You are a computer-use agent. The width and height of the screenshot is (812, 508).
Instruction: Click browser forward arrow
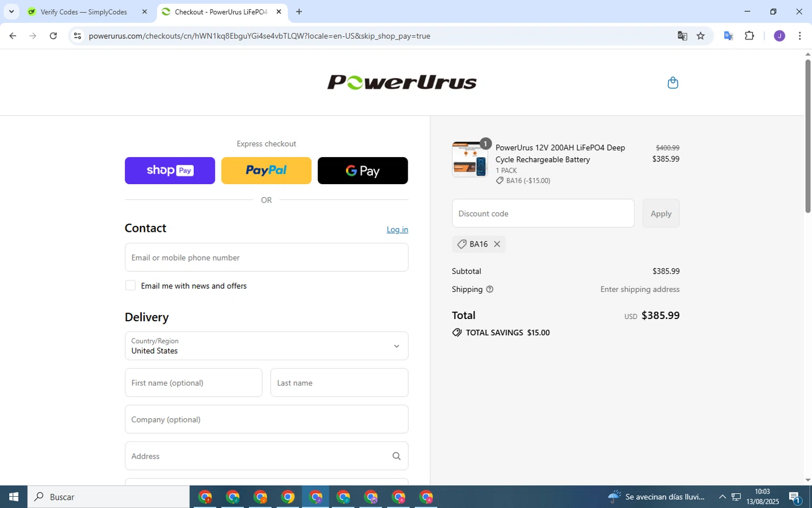click(33, 36)
